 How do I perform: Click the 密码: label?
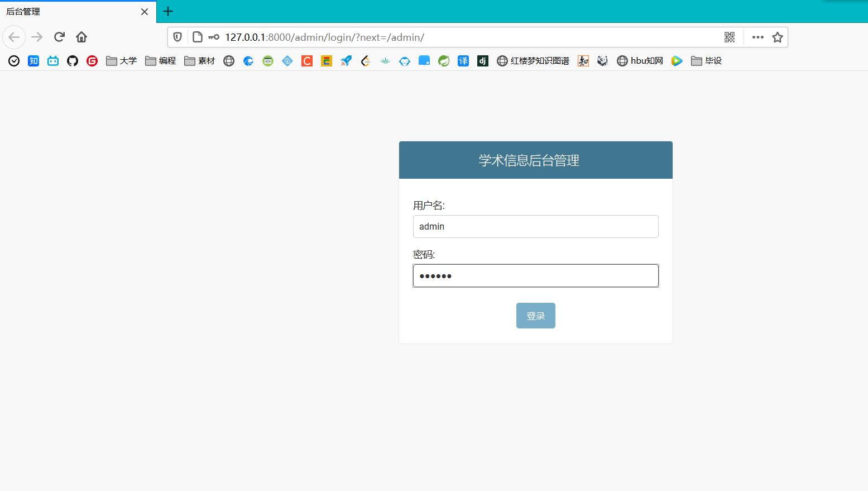click(x=424, y=255)
